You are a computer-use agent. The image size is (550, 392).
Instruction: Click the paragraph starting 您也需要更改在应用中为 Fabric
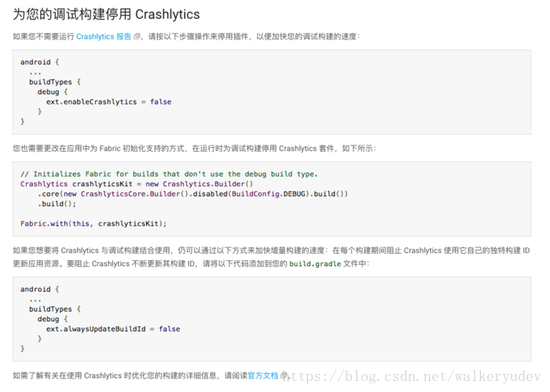[194, 148]
